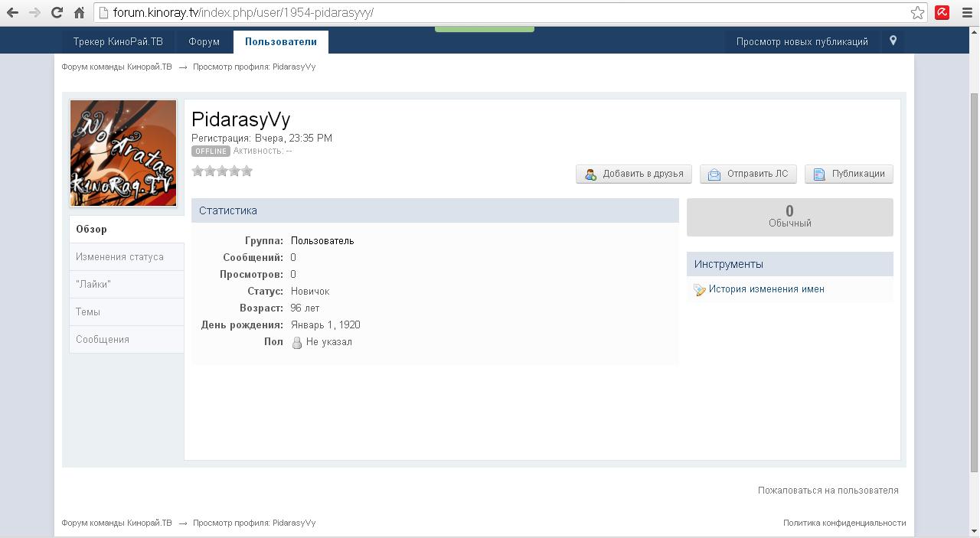The image size is (980, 538).
Task: Select the Обзор profile tab
Action: point(126,230)
